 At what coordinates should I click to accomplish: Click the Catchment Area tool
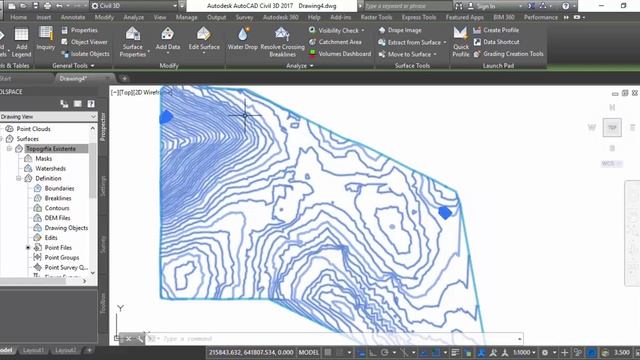pos(335,42)
